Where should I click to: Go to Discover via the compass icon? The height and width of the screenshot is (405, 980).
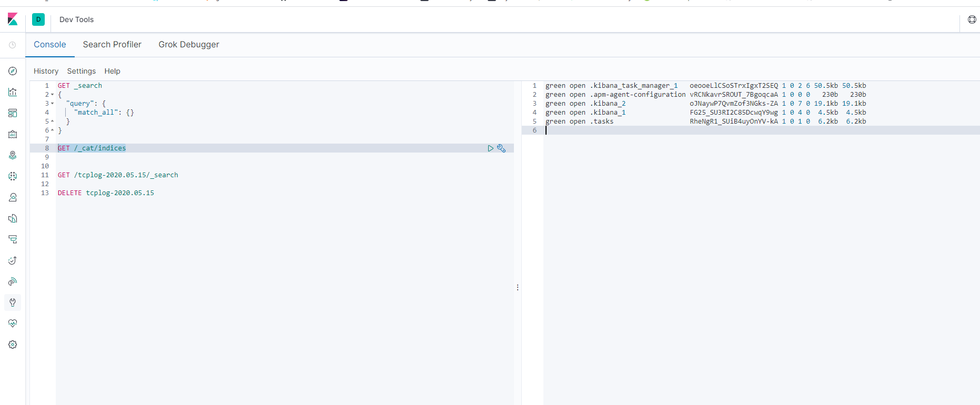[x=13, y=71]
